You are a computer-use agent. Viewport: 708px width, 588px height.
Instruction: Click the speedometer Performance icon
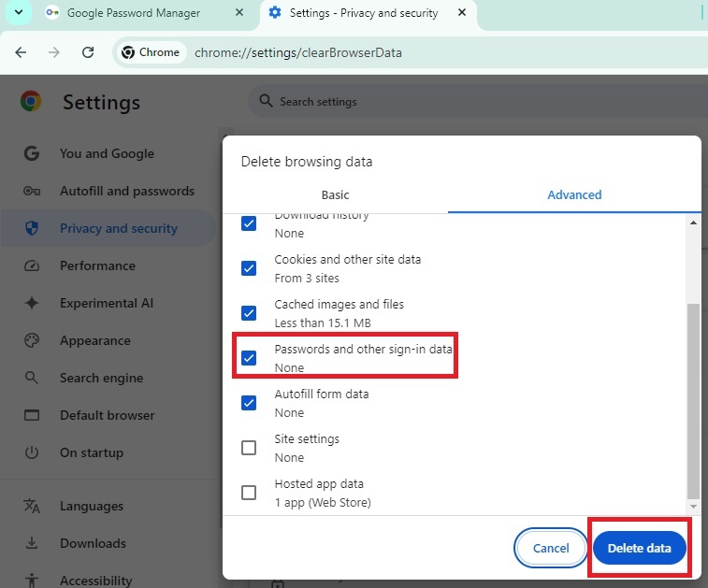click(32, 265)
